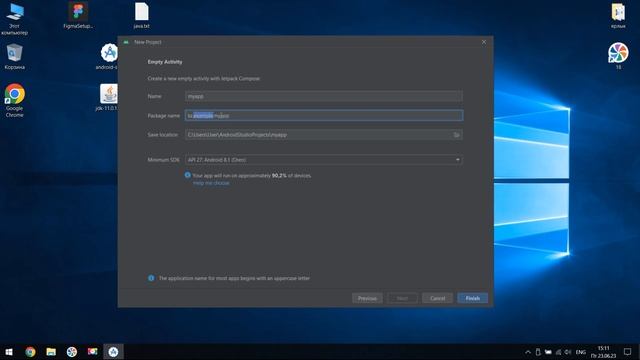Click the Android Studio taskbar icon
Screen dimensions: 640x360
[113, 352]
